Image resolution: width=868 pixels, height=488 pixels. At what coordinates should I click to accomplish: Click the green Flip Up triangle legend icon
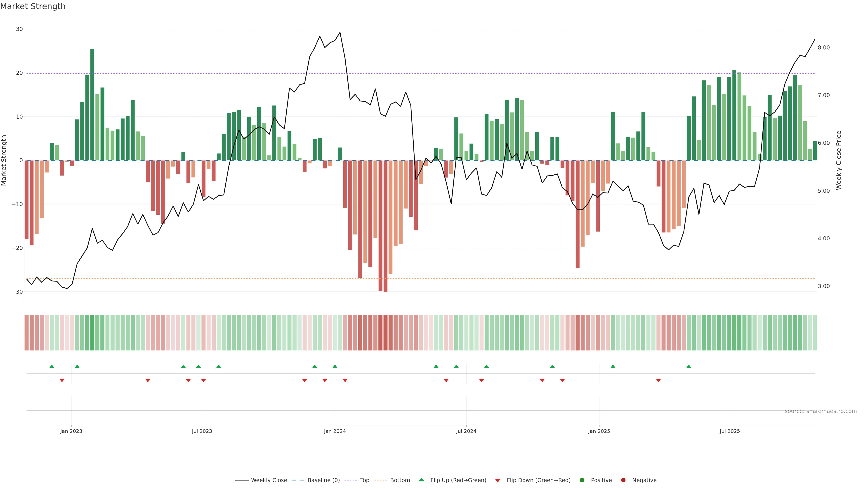coord(421,480)
